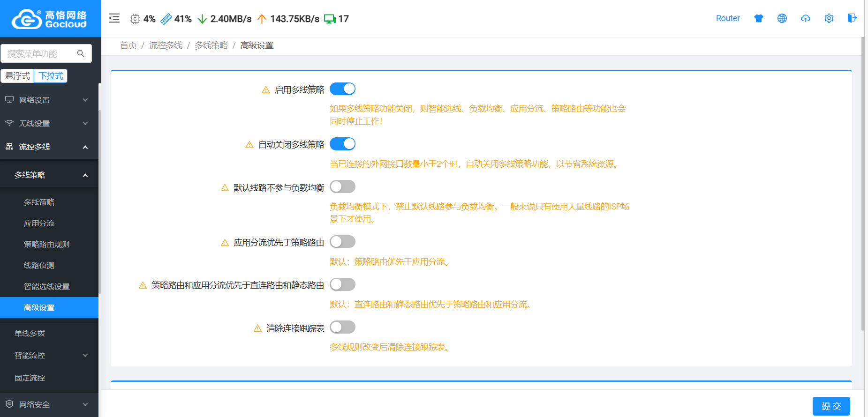The image size is (868, 417).
Task: Collapse sidebar with the menu fold icon
Action: click(x=114, y=18)
